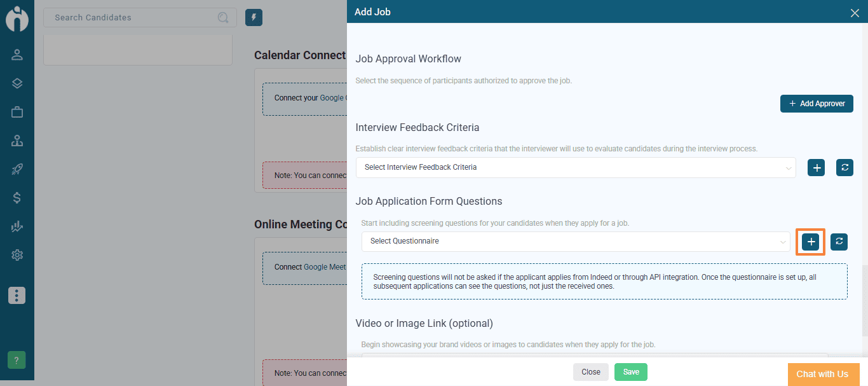Open the candidates person icon in sidebar

17,55
